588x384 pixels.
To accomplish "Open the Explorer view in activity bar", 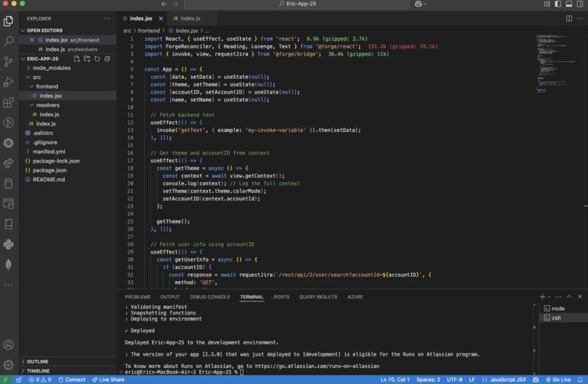I will pos(8,21).
